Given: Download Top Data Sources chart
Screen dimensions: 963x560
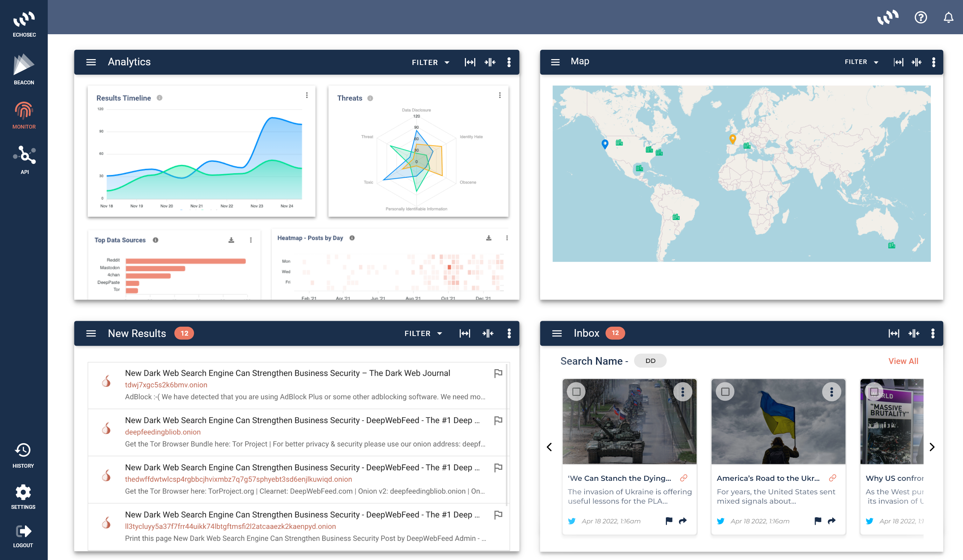Looking at the screenshot, I should (231, 240).
